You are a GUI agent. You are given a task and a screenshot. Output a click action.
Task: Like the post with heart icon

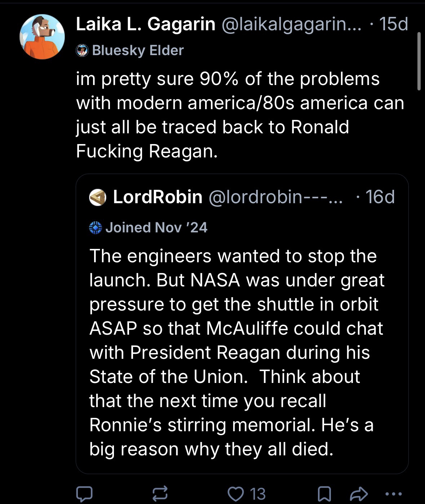tap(236, 494)
